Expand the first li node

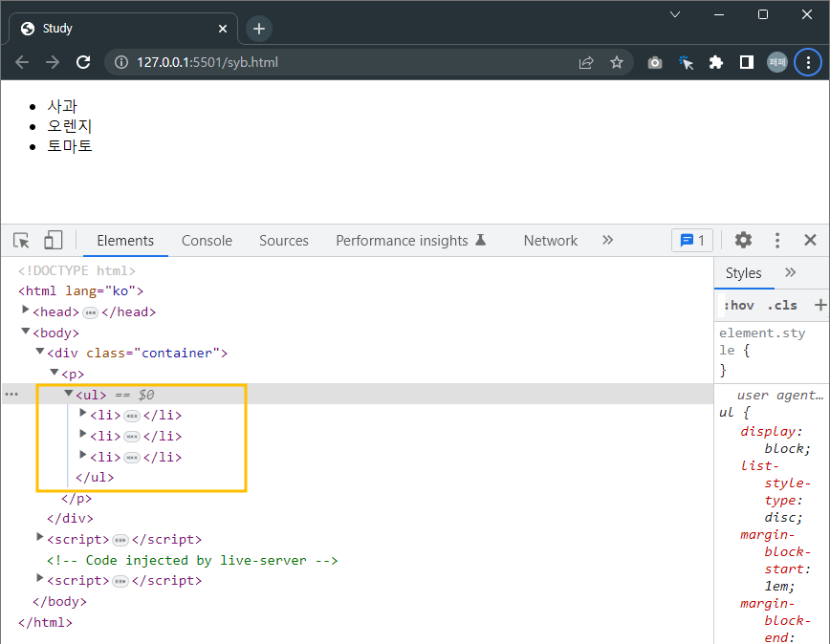pyautogui.click(x=82, y=413)
